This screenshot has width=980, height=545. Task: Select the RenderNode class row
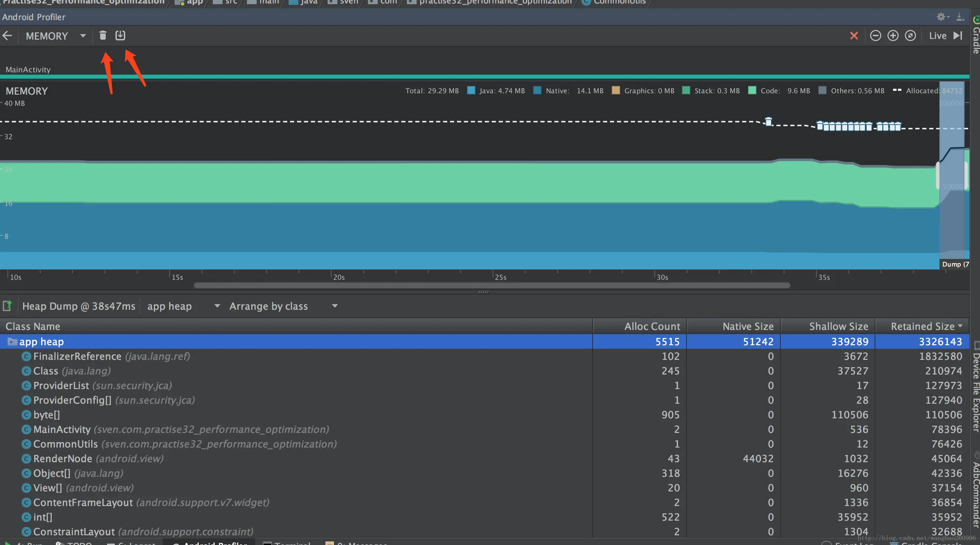(x=485, y=459)
